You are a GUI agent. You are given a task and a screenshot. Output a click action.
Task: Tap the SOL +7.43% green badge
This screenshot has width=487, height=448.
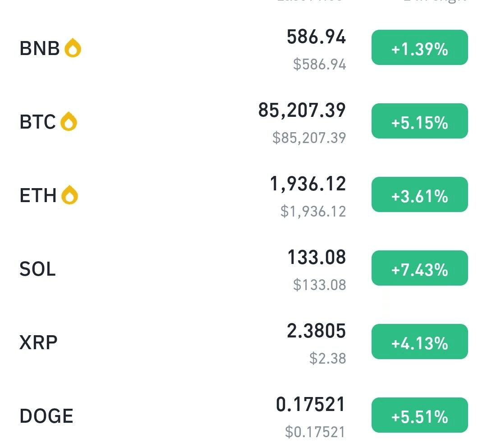[420, 268]
